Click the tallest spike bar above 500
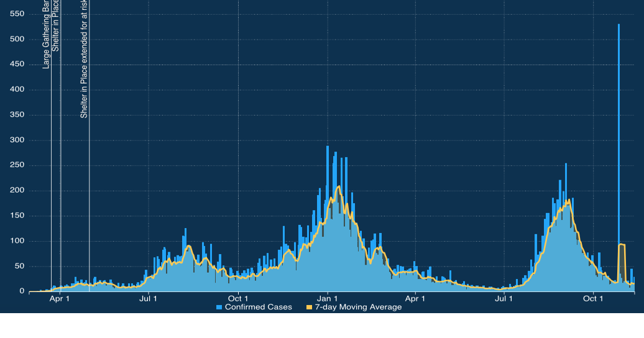Screen dimensions: 644x338 (x=619, y=124)
